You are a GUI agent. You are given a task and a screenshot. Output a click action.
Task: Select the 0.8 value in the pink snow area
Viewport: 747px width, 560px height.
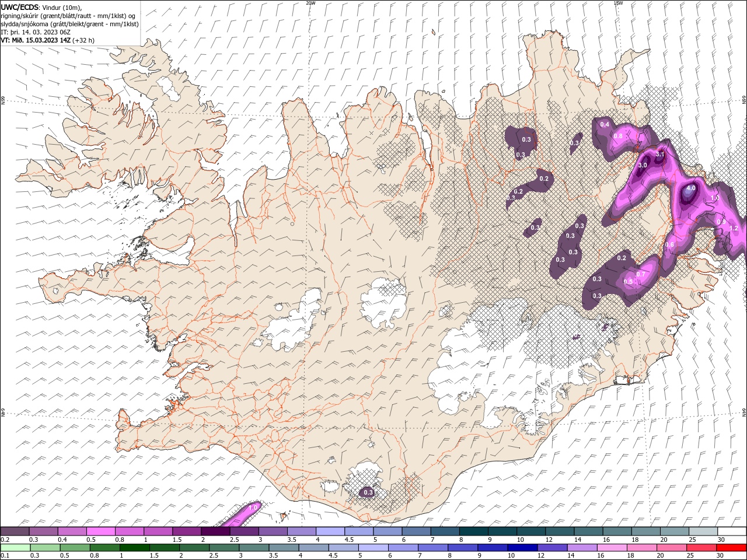click(x=619, y=136)
